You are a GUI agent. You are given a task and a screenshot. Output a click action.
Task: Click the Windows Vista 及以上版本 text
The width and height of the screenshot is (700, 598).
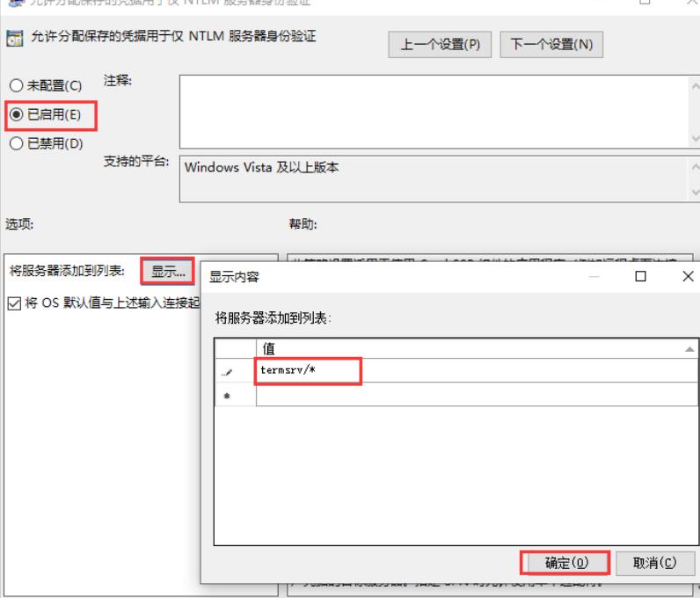coord(261,167)
